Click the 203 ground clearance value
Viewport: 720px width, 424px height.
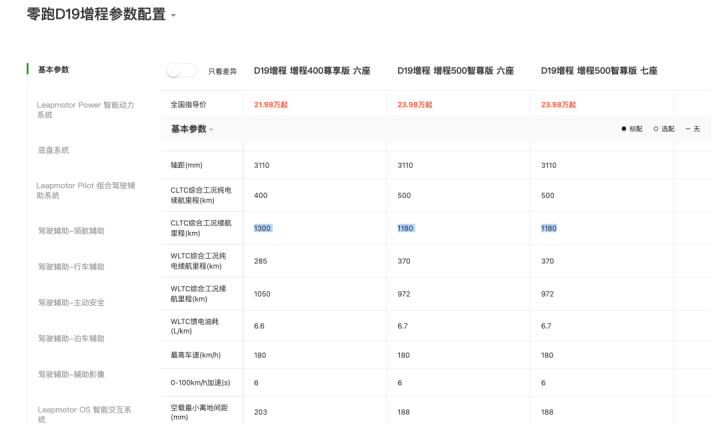(260, 412)
